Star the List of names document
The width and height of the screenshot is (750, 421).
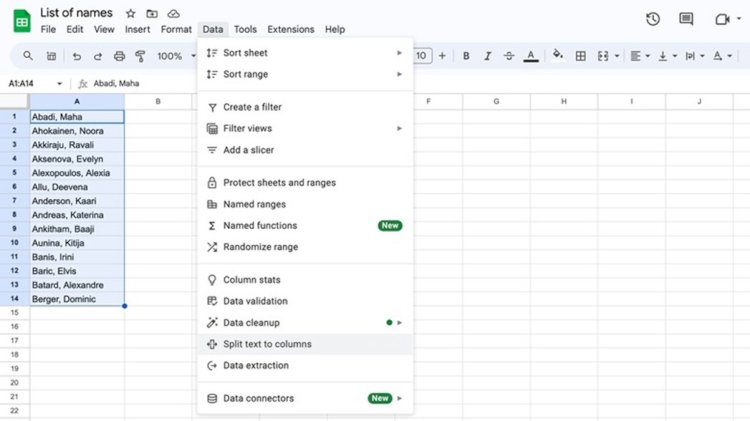click(x=131, y=13)
